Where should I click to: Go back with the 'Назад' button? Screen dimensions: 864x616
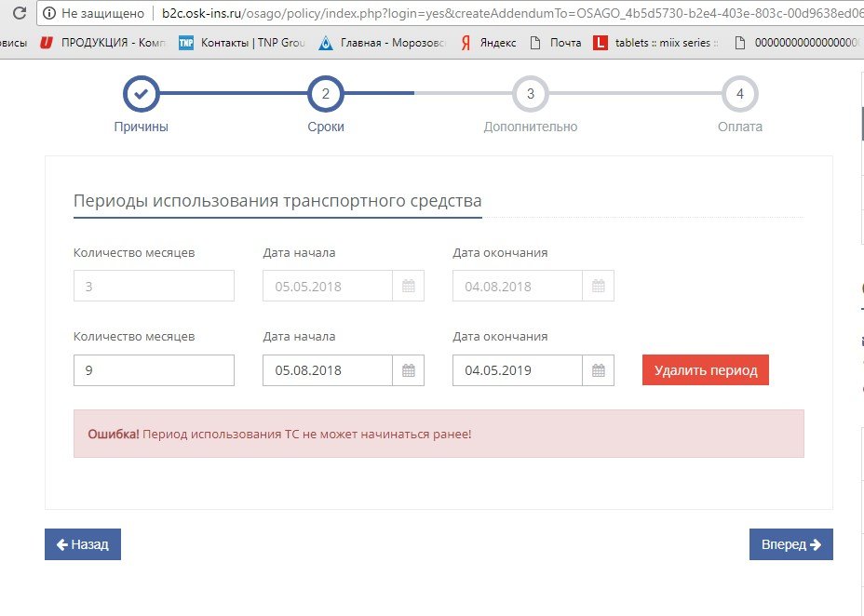(83, 544)
